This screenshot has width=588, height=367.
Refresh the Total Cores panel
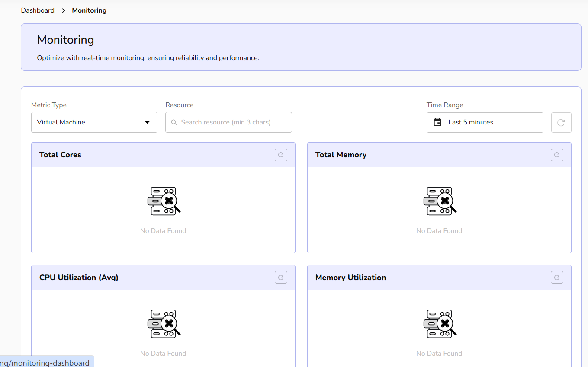281,155
